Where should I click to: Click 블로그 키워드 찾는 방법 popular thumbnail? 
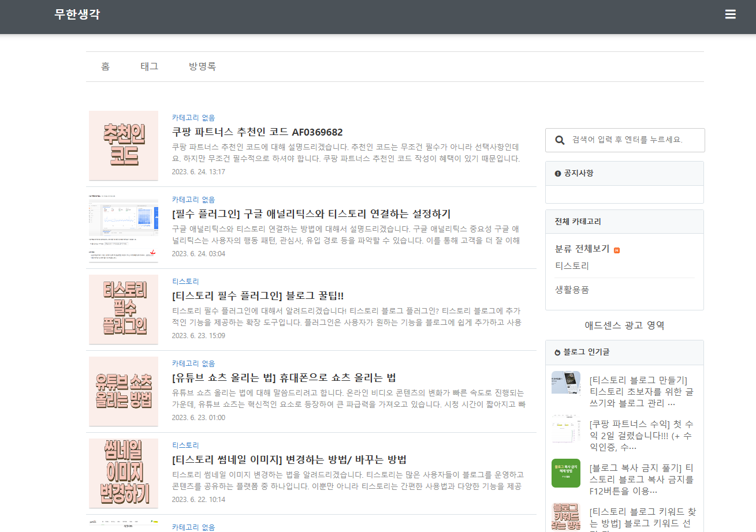pyautogui.click(x=566, y=517)
